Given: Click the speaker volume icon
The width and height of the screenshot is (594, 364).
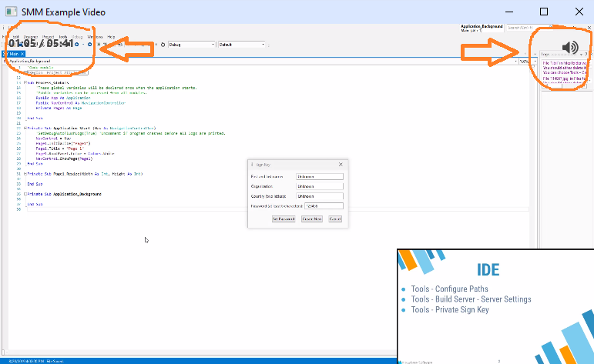Looking at the screenshot, I should [x=570, y=47].
